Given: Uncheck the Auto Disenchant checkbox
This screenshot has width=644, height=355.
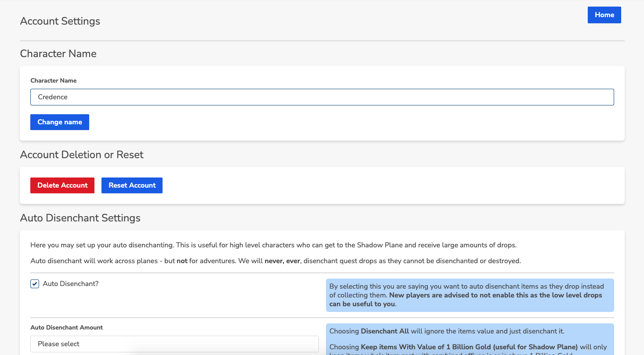Looking at the screenshot, I should point(35,284).
